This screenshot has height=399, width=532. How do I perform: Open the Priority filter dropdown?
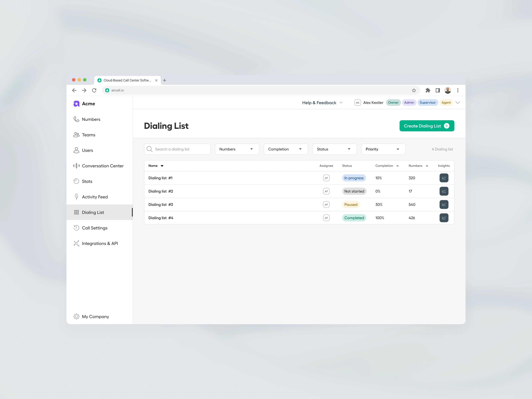(383, 149)
